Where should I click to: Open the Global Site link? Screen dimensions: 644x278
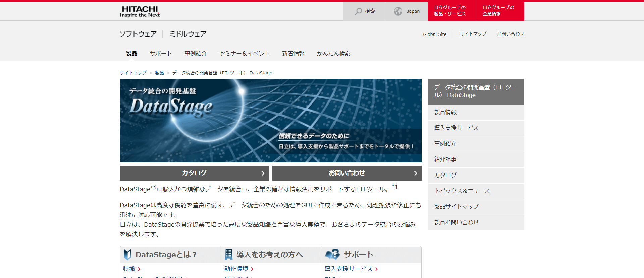pyautogui.click(x=435, y=34)
